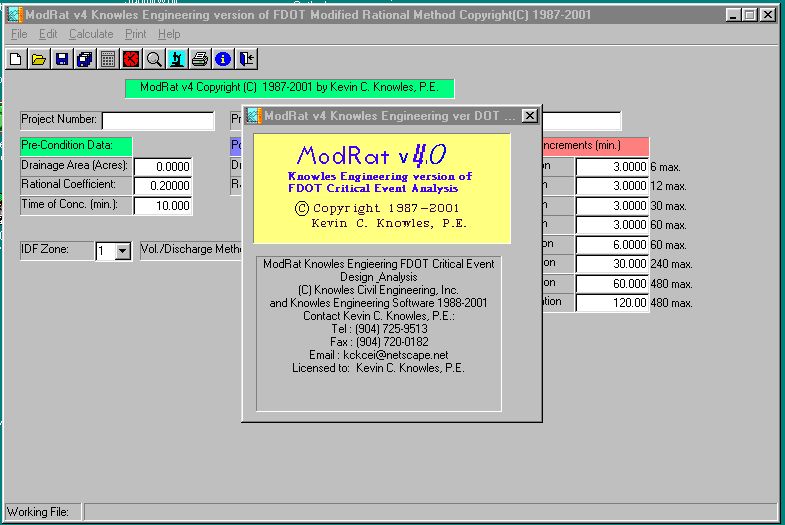The width and height of the screenshot is (785, 525).
Task: Click the Licensed to: Kevin C. Knowles text
Action: [x=378, y=368]
